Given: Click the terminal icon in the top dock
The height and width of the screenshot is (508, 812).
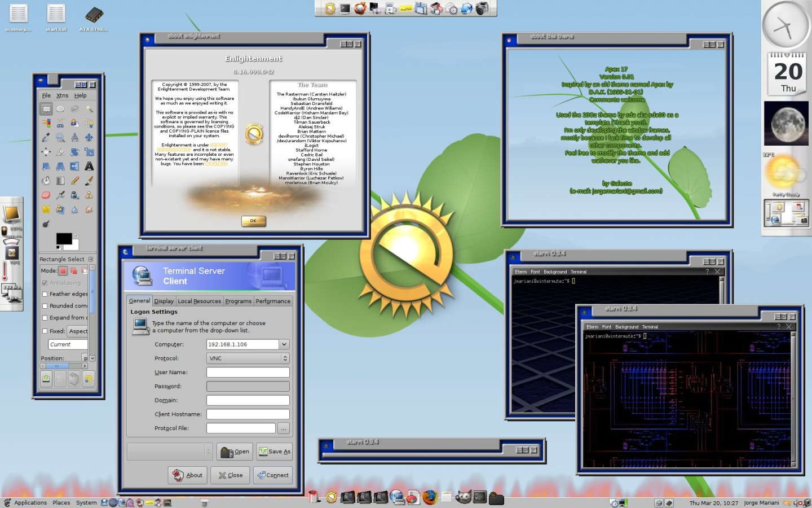Looking at the screenshot, I should point(345,8).
